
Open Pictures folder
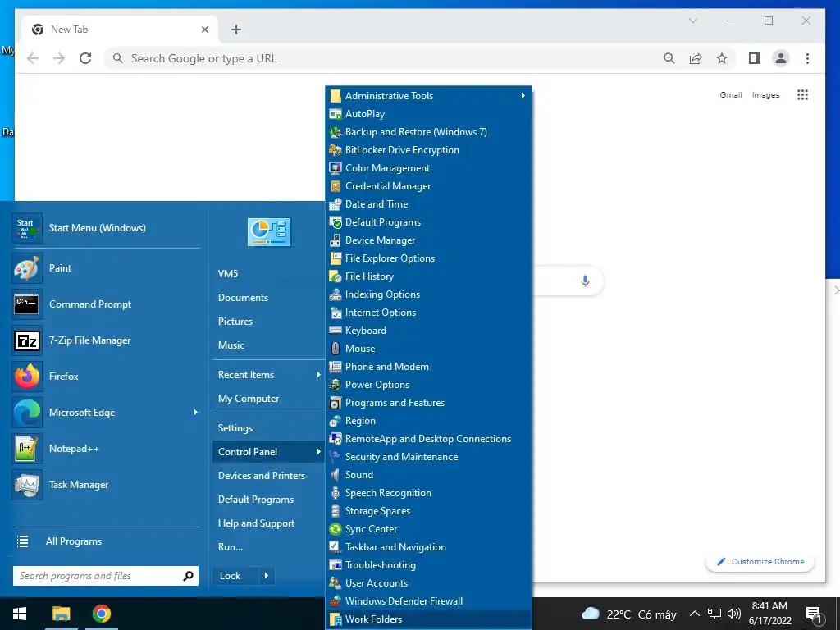coord(268,322)
